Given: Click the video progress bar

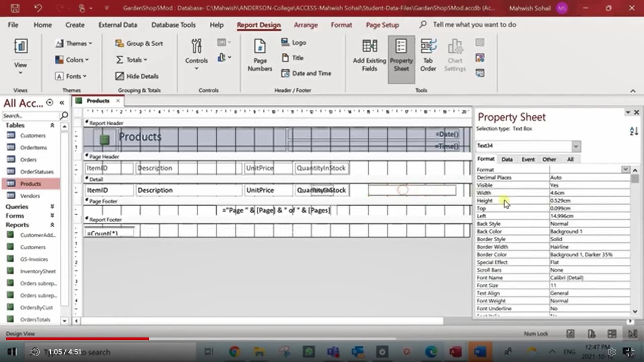Looking at the screenshot, I should pos(322,339).
